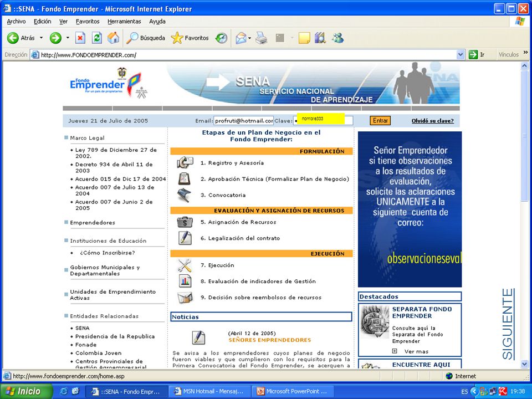Screen dimensions: 532x399
Task: Expand the Vínculos toolbar chevron
Action: pos(526,52)
